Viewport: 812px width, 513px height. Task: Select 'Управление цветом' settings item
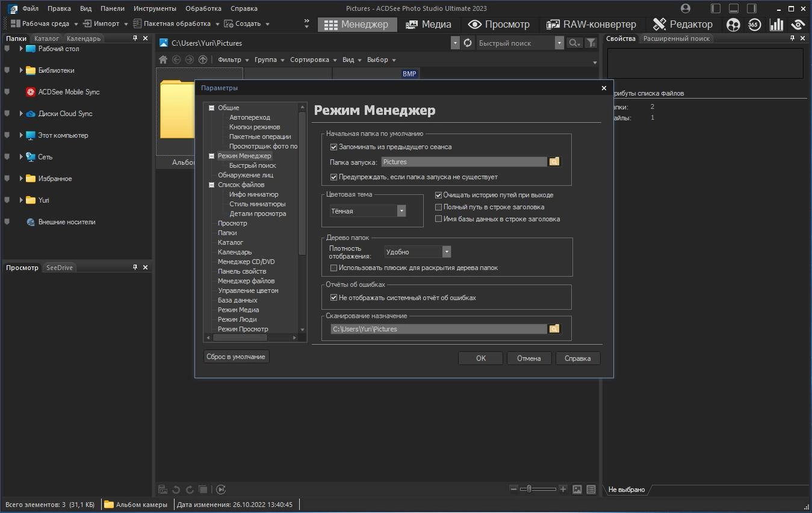coord(248,290)
